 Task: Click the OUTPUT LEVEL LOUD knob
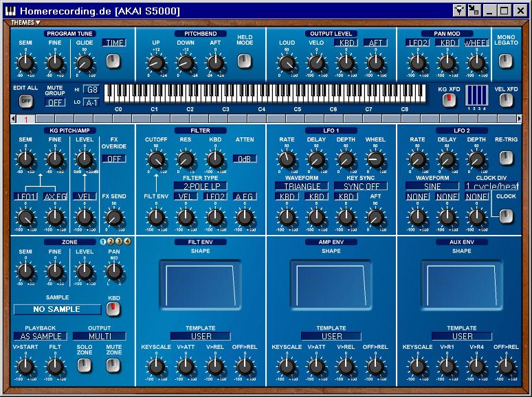[x=287, y=63]
